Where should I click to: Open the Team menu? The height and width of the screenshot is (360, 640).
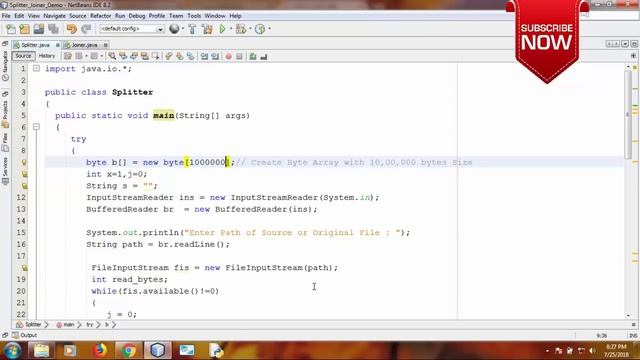click(x=176, y=16)
